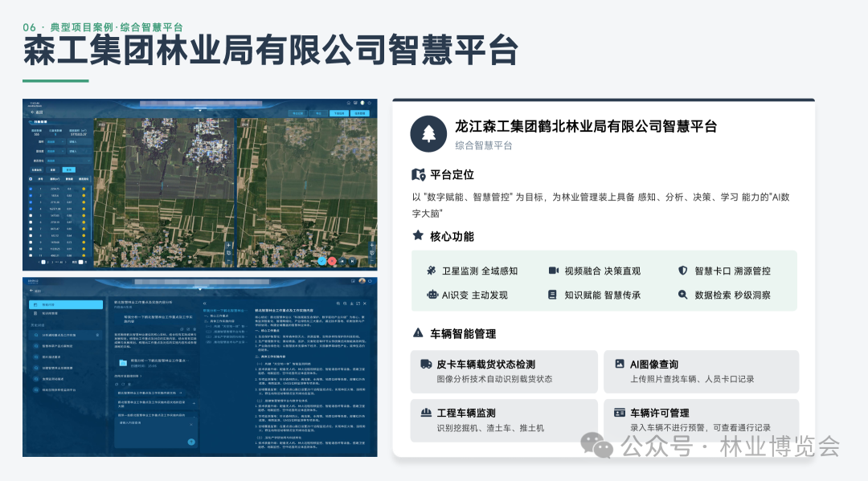
Task: Select highlighted first item in bottom sidebar
Action: [66, 304]
